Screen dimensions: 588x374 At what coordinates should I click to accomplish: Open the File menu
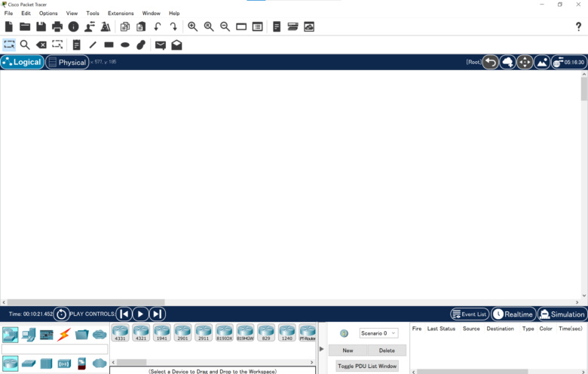click(x=8, y=13)
